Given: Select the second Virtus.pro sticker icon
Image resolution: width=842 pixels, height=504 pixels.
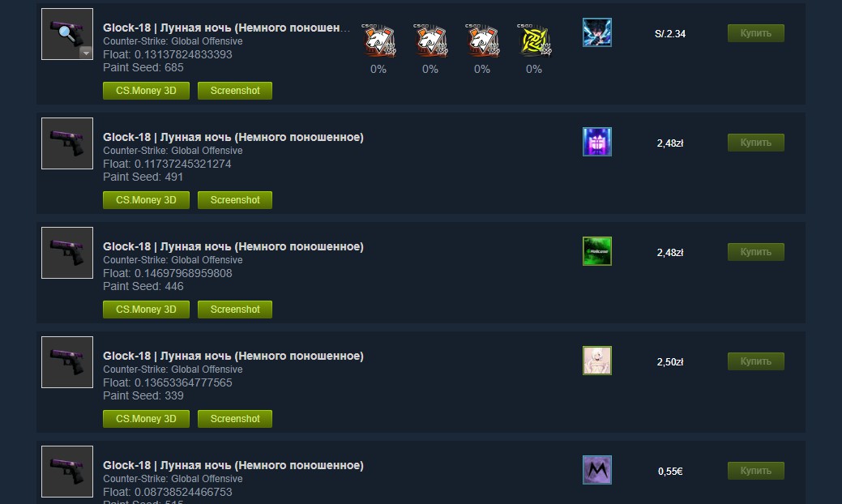Looking at the screenshot, I should pos(430,41).
